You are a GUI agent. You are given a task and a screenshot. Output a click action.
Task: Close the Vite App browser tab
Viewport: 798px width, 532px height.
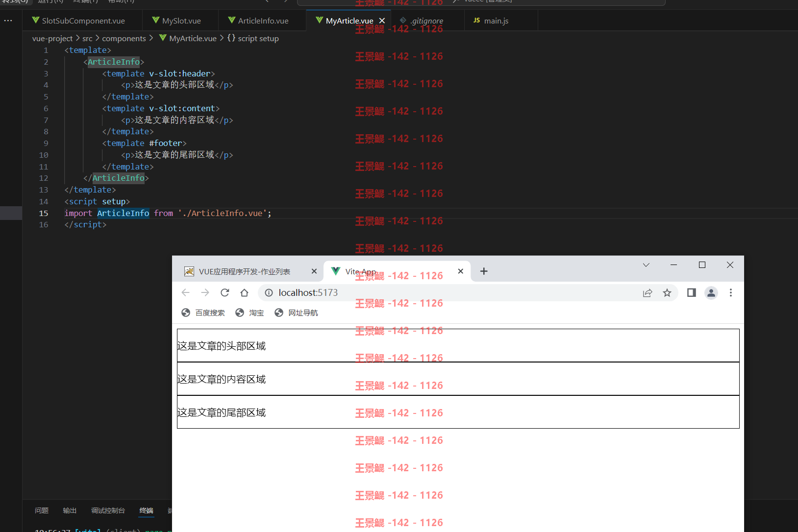click(461, 271)
